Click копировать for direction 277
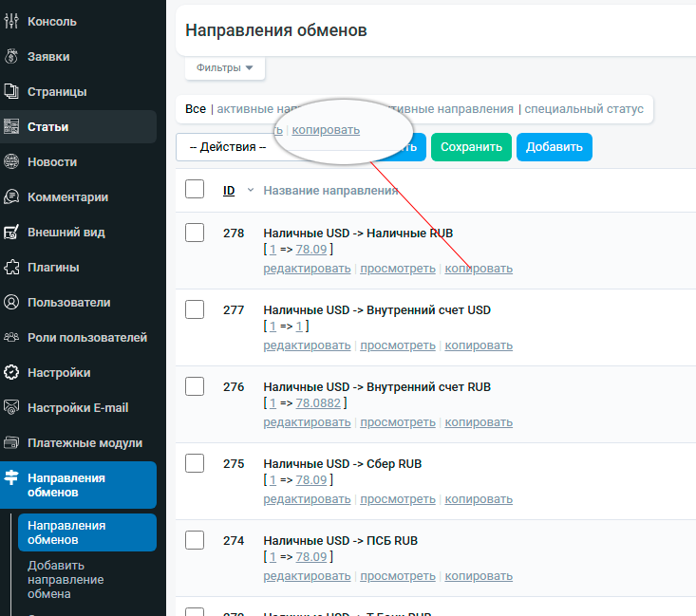Viewport: 696px width, 616px height. pos(479,345)
